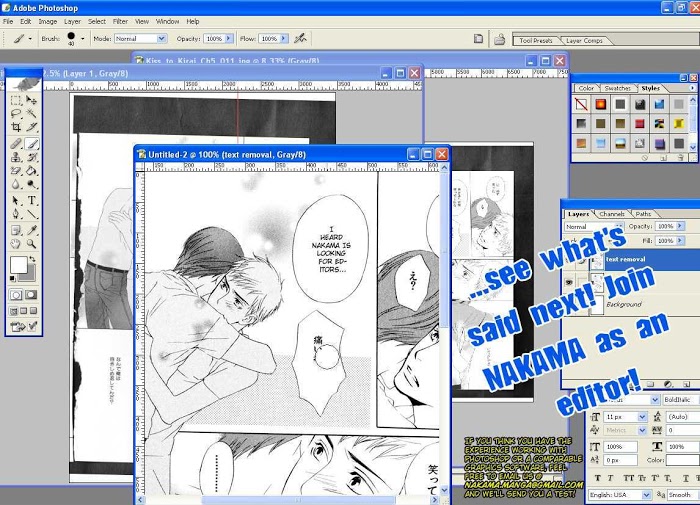Screen dimensions: 700x505
Task: Select the Magic Wand tool
Action: [32, 115]
